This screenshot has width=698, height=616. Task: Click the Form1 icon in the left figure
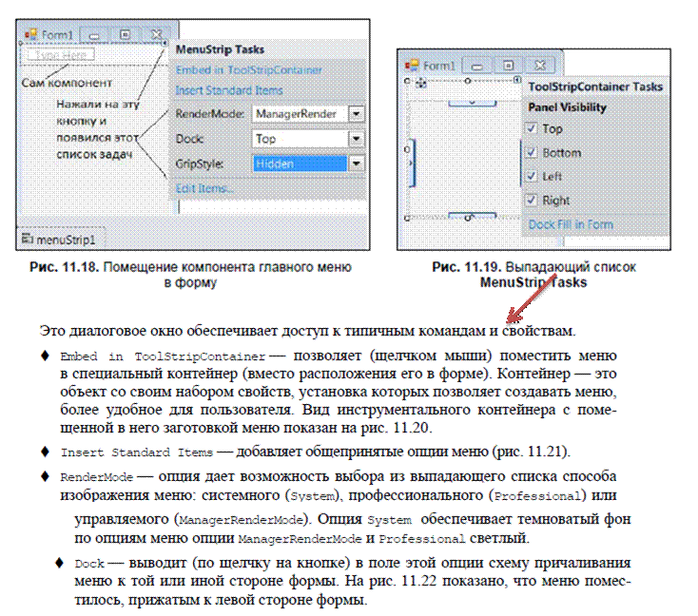tap(30, 34)
